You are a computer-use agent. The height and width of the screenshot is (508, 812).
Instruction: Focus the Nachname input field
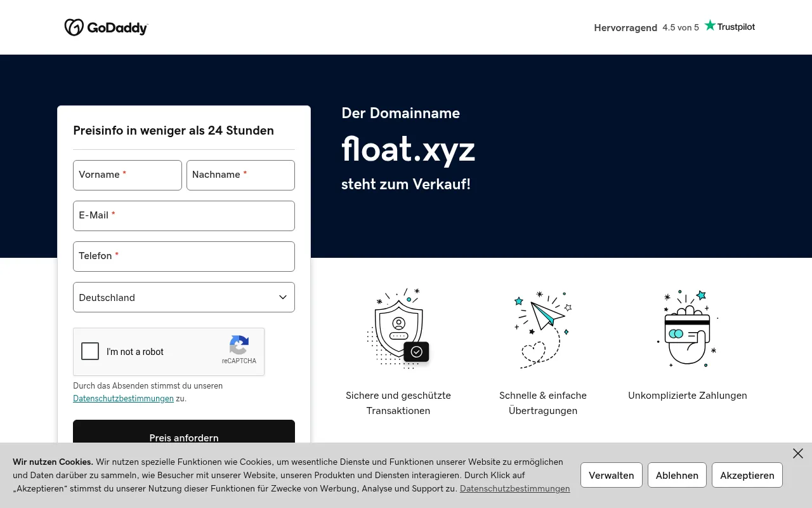(240, 175)
